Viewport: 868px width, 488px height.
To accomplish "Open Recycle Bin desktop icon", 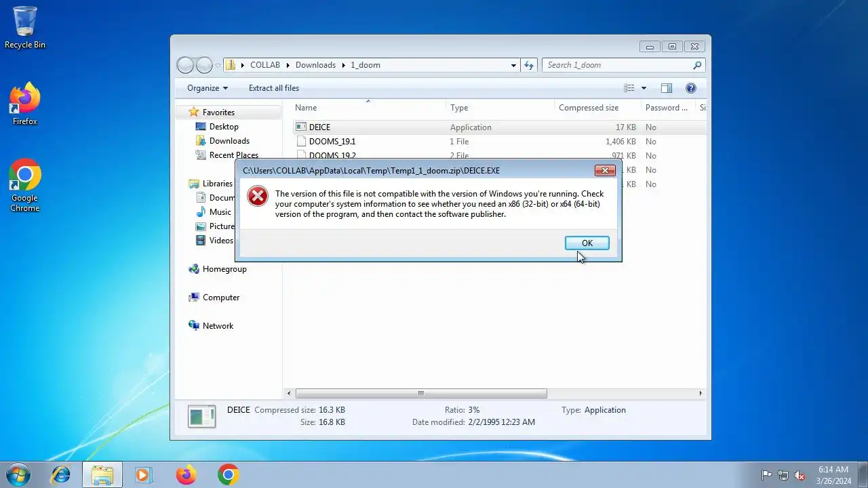I will click(x=25, y=27).
